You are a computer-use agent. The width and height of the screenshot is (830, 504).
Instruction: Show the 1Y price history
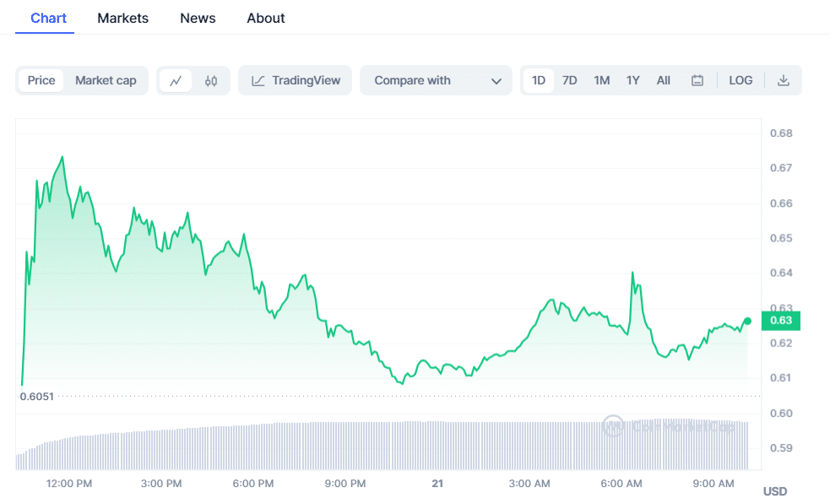coord(632,81)
